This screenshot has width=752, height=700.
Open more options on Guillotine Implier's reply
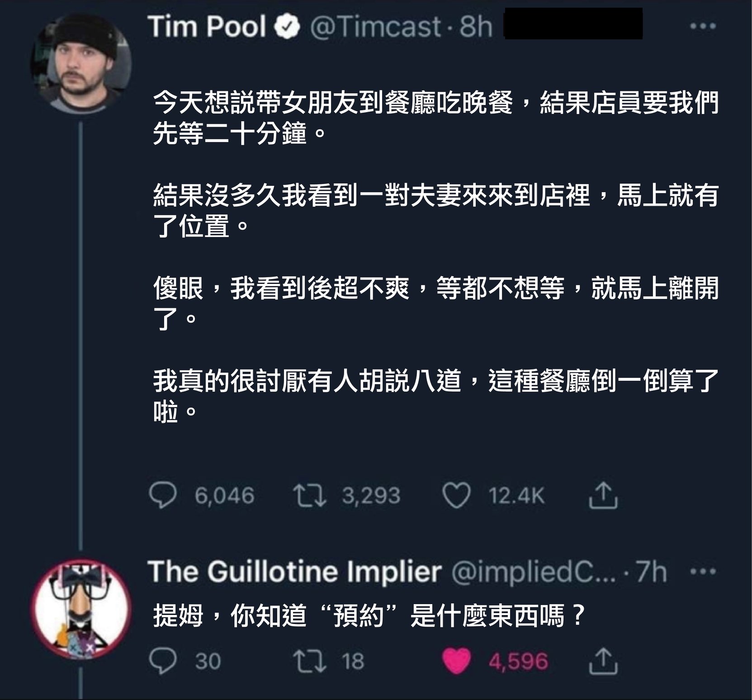tap(703, 572)
